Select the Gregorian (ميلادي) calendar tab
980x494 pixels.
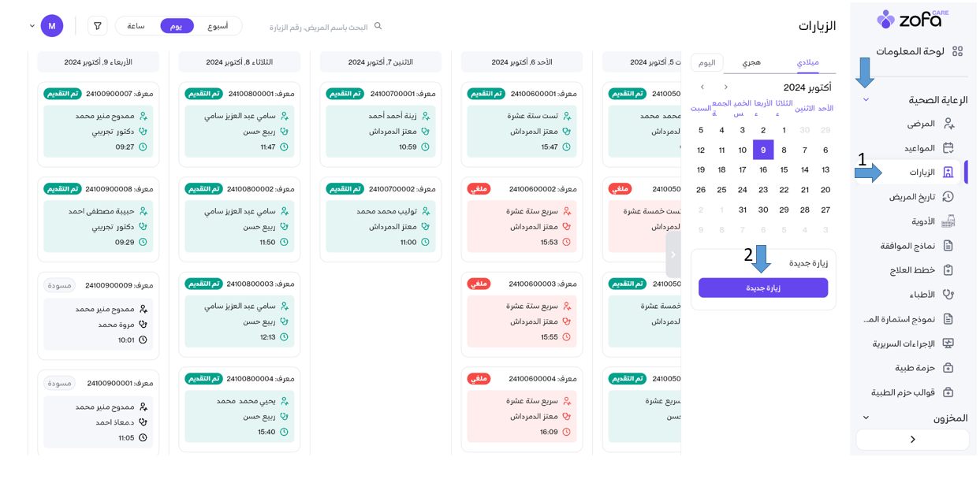pos(807,62)
